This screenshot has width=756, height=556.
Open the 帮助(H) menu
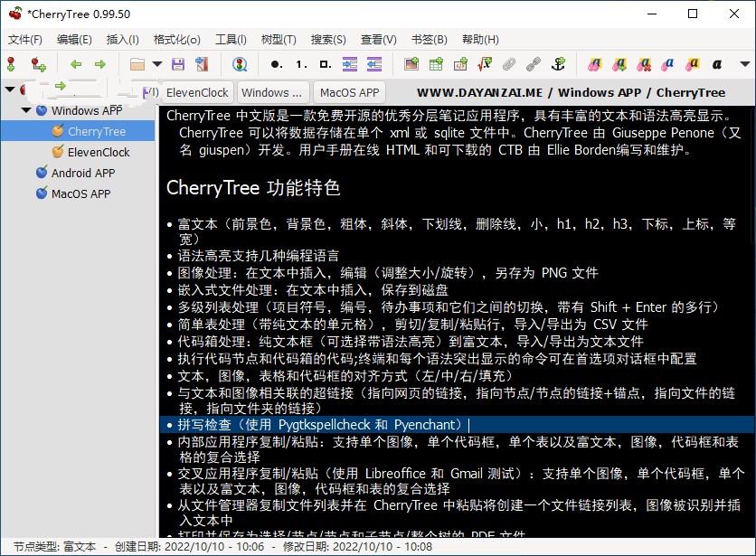click(480, 40)
